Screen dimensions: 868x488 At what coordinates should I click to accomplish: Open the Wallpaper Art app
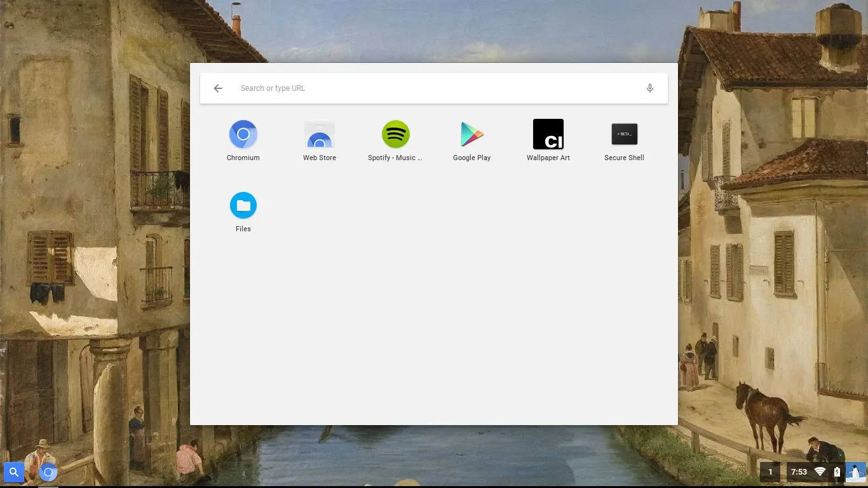(x=548, y=134)
